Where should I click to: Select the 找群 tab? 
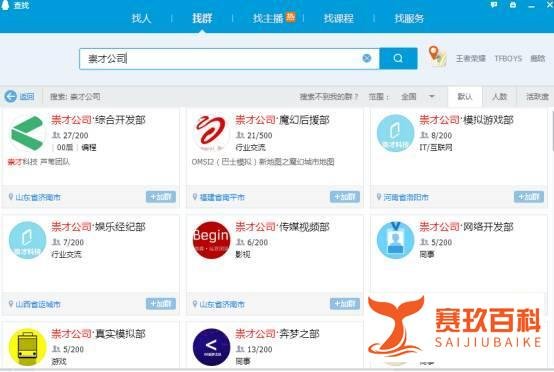click(x=202, y=18)
